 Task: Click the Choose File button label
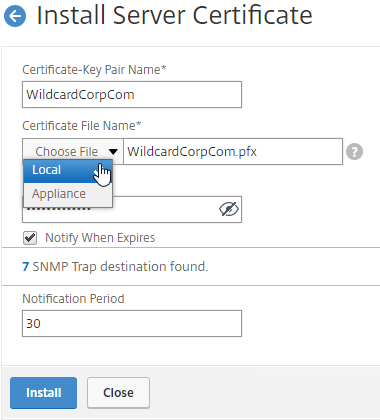pos(67,152)
